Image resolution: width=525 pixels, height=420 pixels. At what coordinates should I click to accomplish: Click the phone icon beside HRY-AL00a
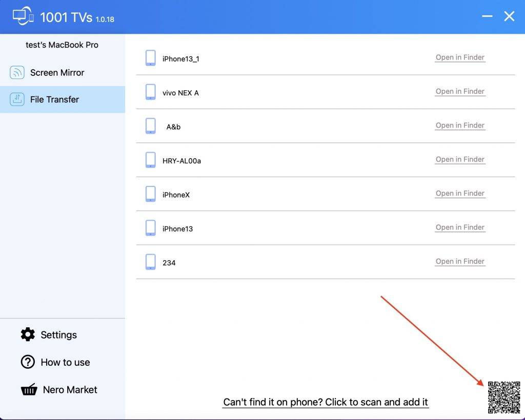click(x=151, y=160)
